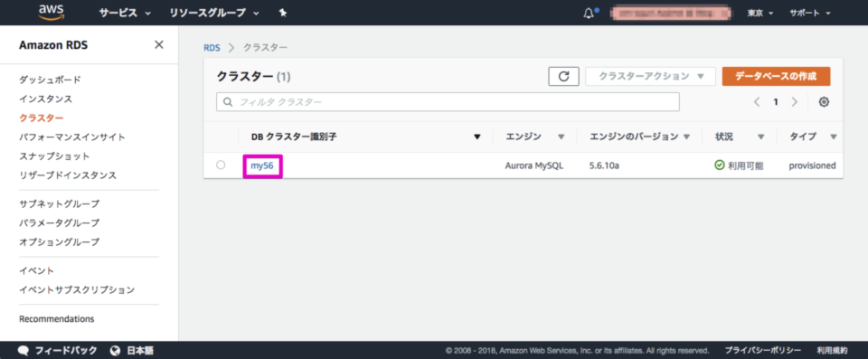This screenshot has height=359, width=868.
Task: Click the クラスター breadcrumb text
Action: 265,48
